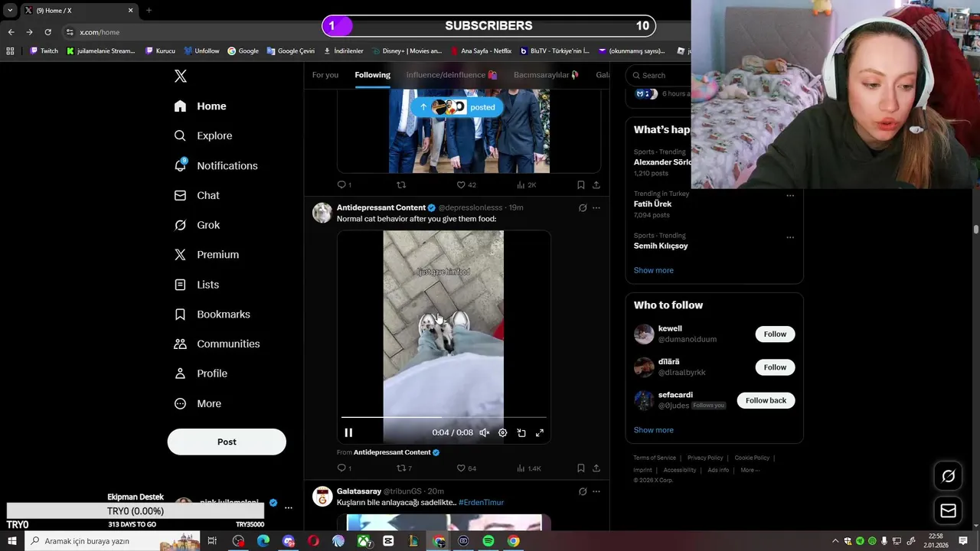Open account switcher three-dot menu
The height and width of the screenshot is (551, 980).
pos(289,507)
